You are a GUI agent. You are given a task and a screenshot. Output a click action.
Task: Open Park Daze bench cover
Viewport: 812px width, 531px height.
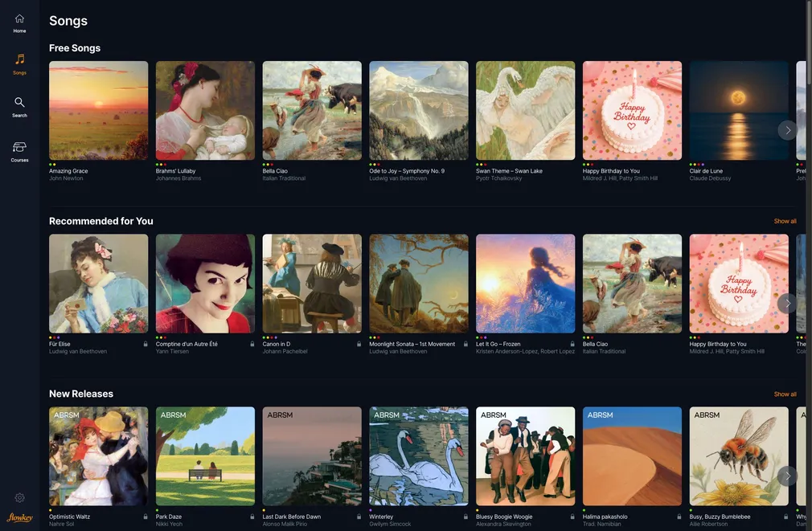pyautogui.click(x=205, y=456)
